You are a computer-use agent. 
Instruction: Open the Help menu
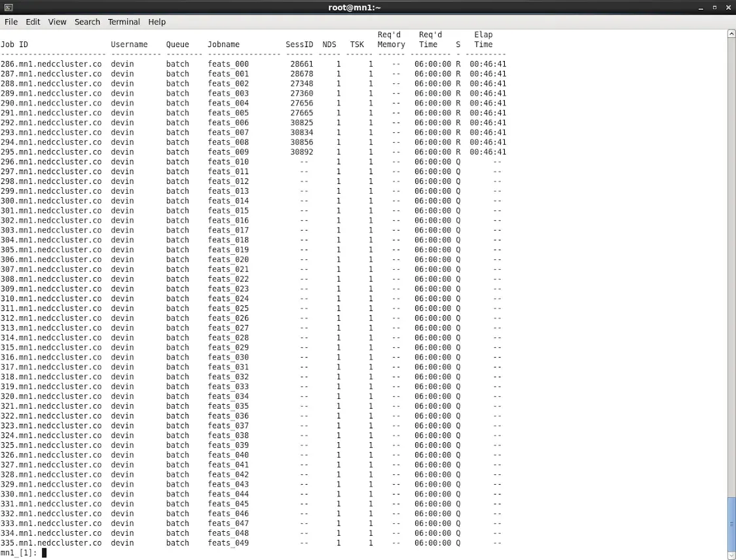pos(157,22)
